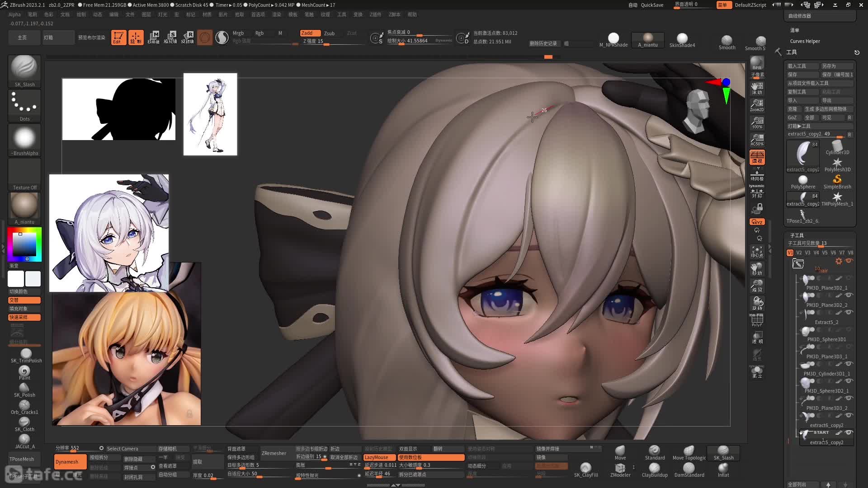Click the BPR render button
Image resolution: width=868 pixels, height=488 pixels.
coord(757,63)
